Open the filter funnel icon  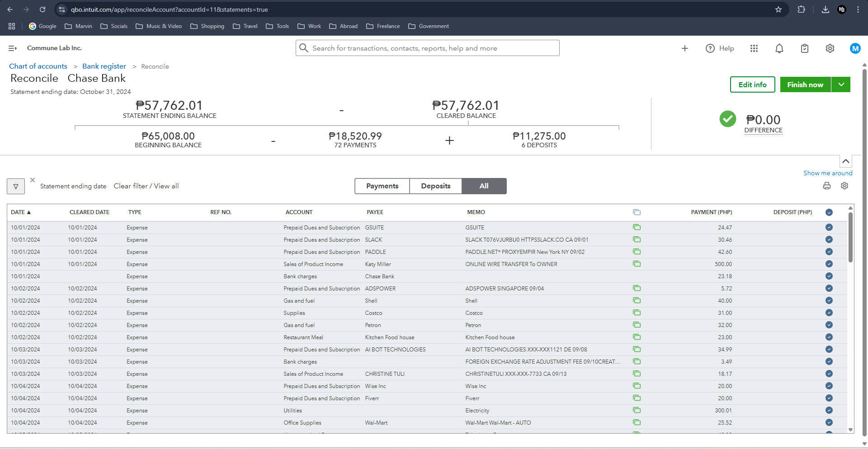16,186
